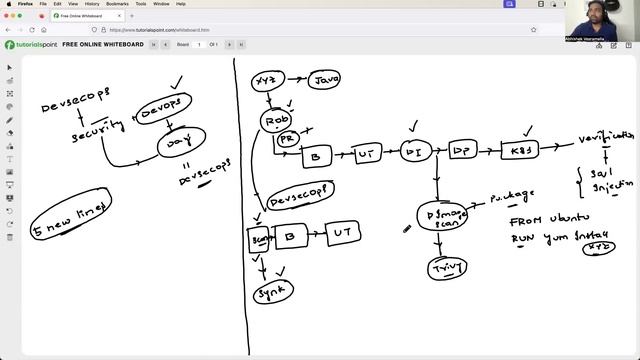Insert an image with the picture tool

point(10,172)
